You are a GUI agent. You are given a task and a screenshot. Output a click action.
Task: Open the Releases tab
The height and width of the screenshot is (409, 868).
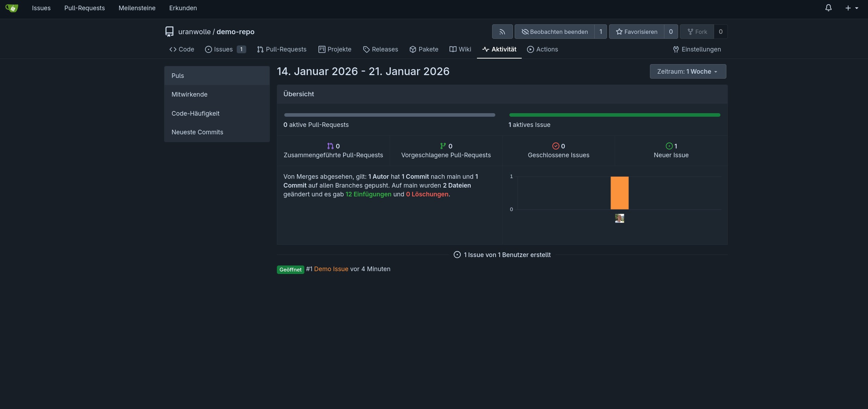pyautogui.click(x=380, y=49)
